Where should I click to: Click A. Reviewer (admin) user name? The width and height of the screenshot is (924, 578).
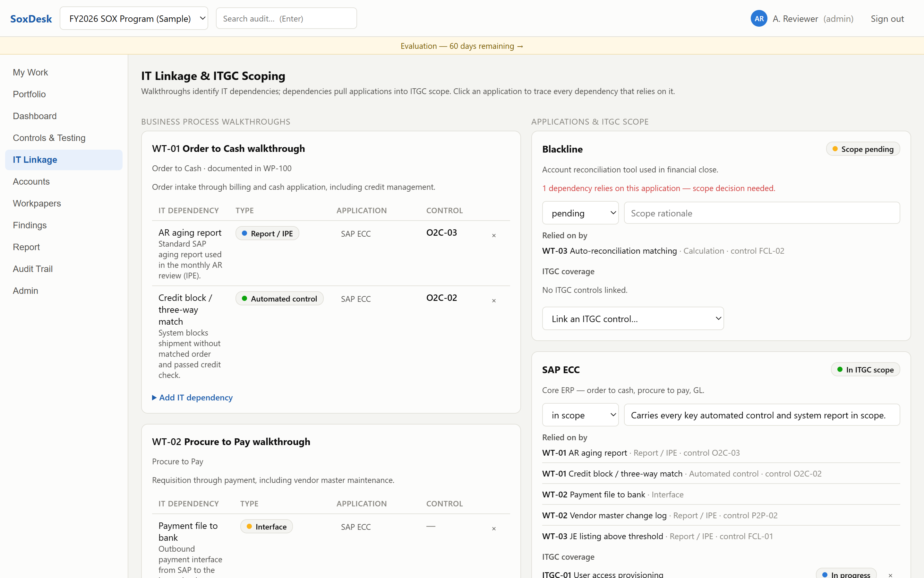coord(813,19)
